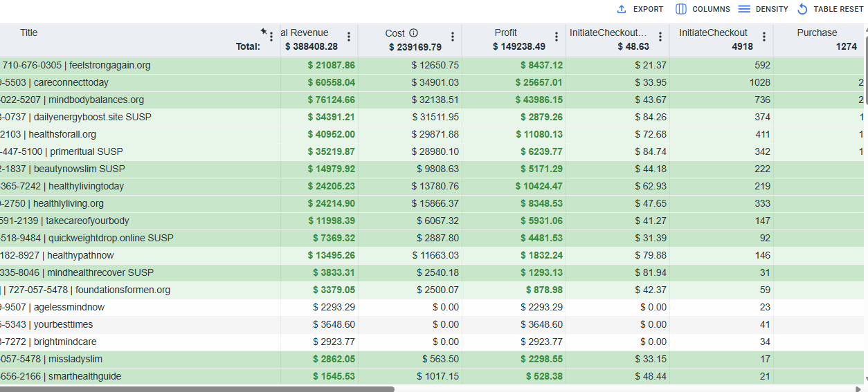This screenshot has height=392, width=868.
Task: Click checkout cost total $ 48.63
Action: [633, 46]
